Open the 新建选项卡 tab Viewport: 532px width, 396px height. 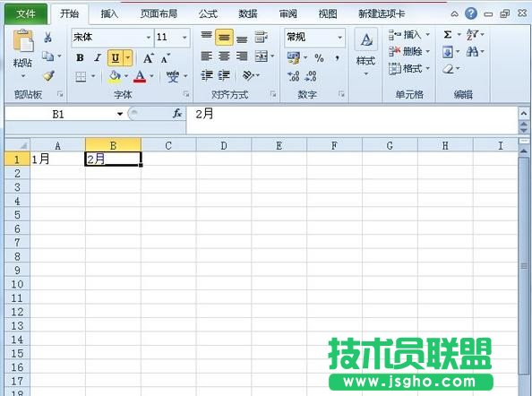tap(382, 14)
